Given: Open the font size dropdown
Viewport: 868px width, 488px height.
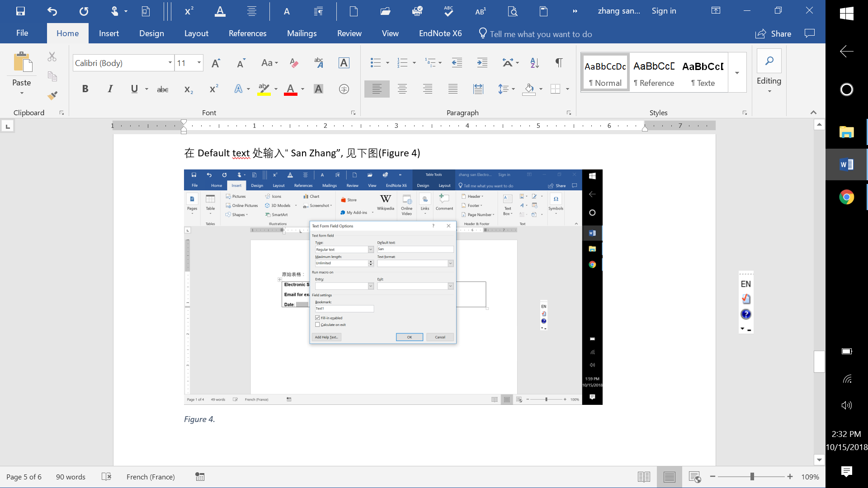Looking at the screenshot, I should click(199, 63).
